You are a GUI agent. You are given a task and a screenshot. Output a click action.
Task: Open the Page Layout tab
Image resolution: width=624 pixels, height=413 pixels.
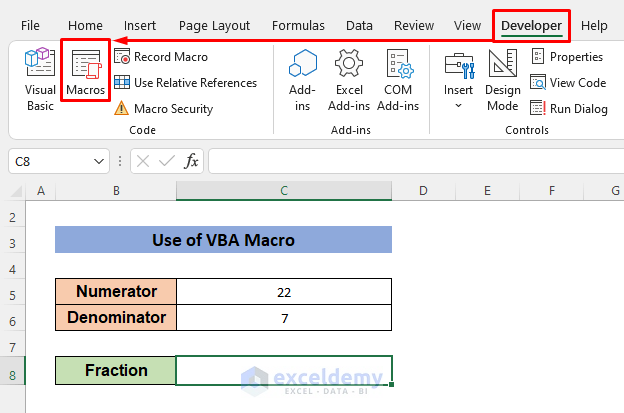216,25
